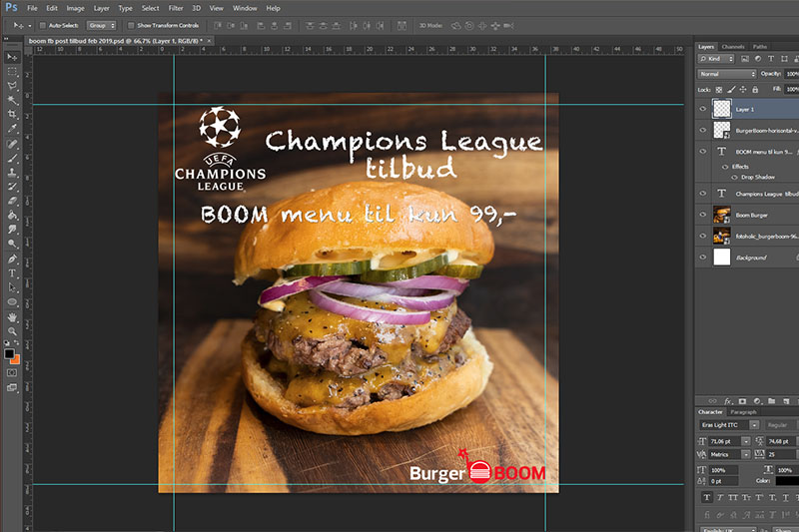The image size is (799, 532).
Task: Hide the BOOM menu text layer
Action: (x=703, y=151)
